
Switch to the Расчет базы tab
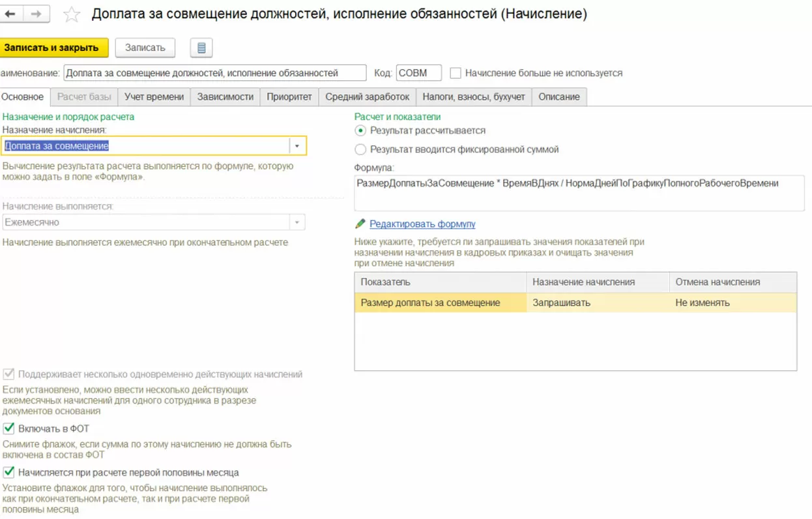tap(84, 96)
